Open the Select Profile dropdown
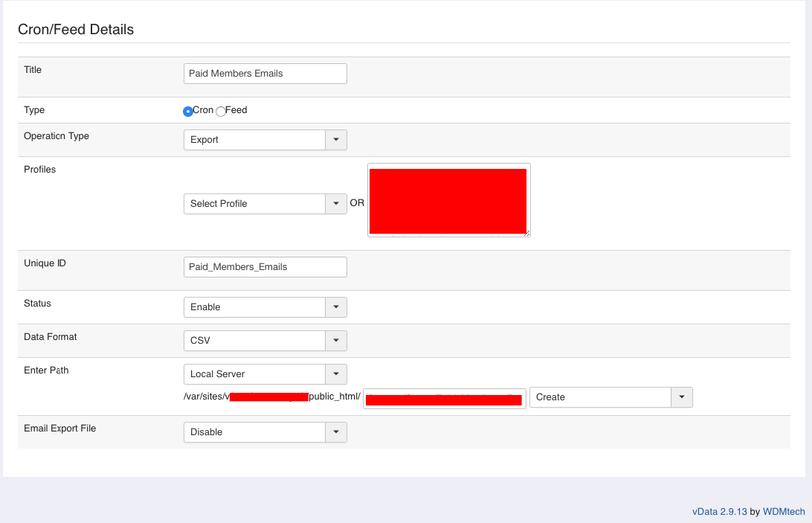 tap(265, 204)
